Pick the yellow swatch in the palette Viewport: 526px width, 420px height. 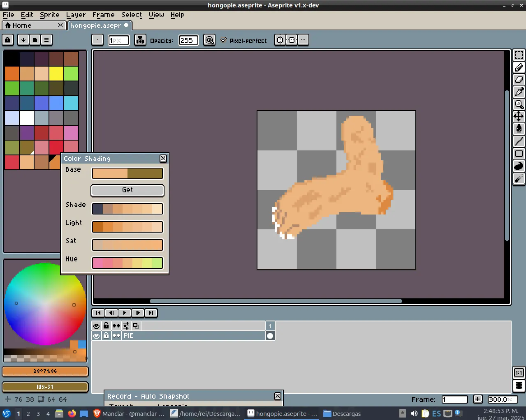[56, 74]
